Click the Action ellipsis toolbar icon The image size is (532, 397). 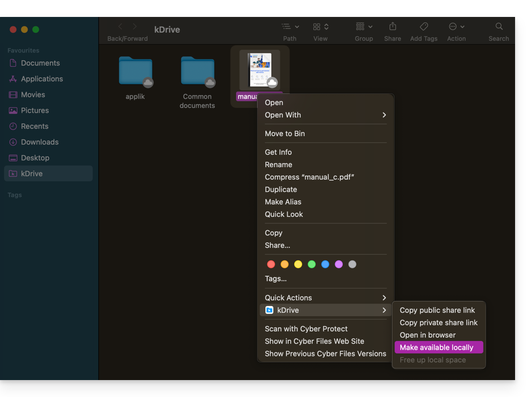[x=456, y=27]
